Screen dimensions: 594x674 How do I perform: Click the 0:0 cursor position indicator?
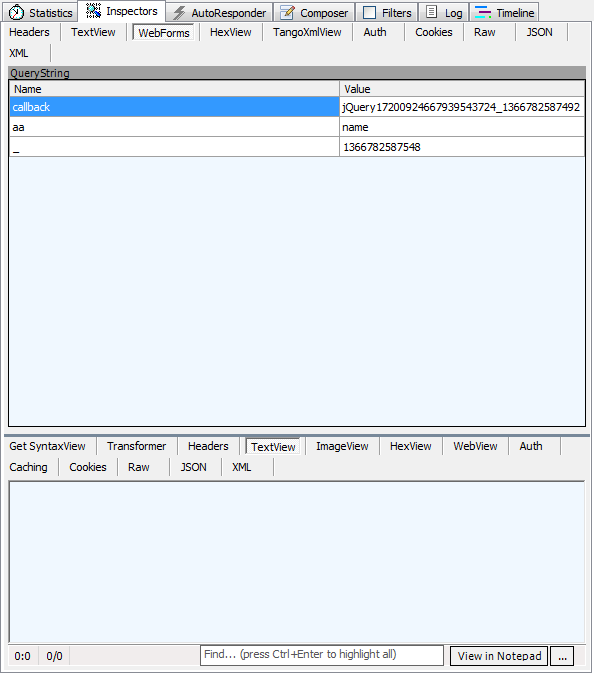[x=22, y=656]
